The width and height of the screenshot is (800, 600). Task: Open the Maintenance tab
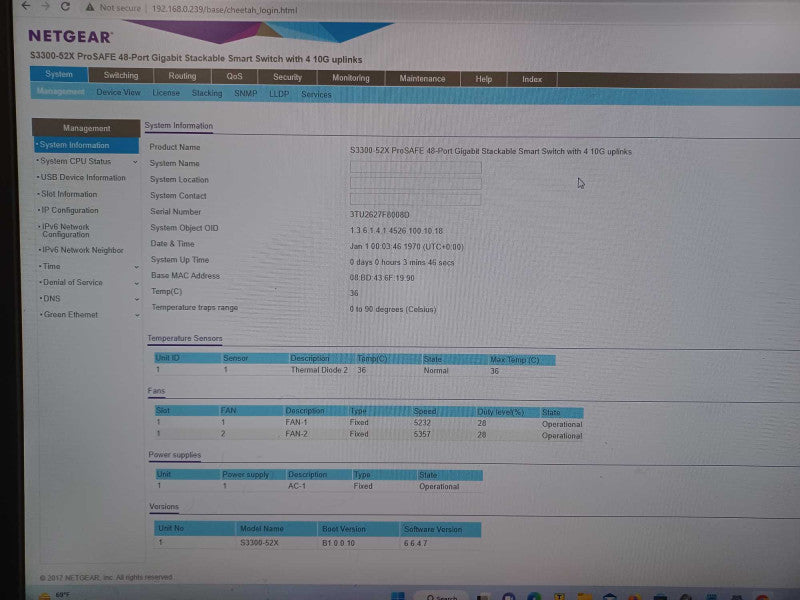[422, 79]
